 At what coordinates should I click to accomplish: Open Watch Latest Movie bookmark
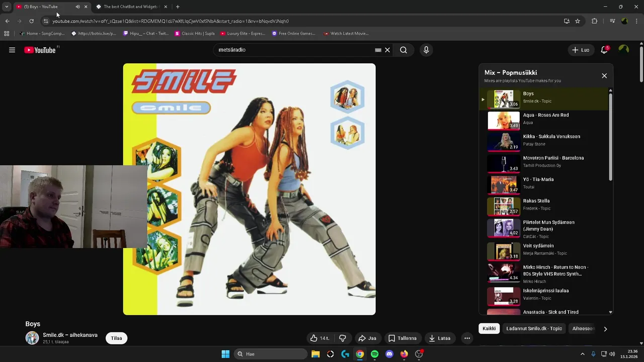pyautogui.click(x=346, y=34)
